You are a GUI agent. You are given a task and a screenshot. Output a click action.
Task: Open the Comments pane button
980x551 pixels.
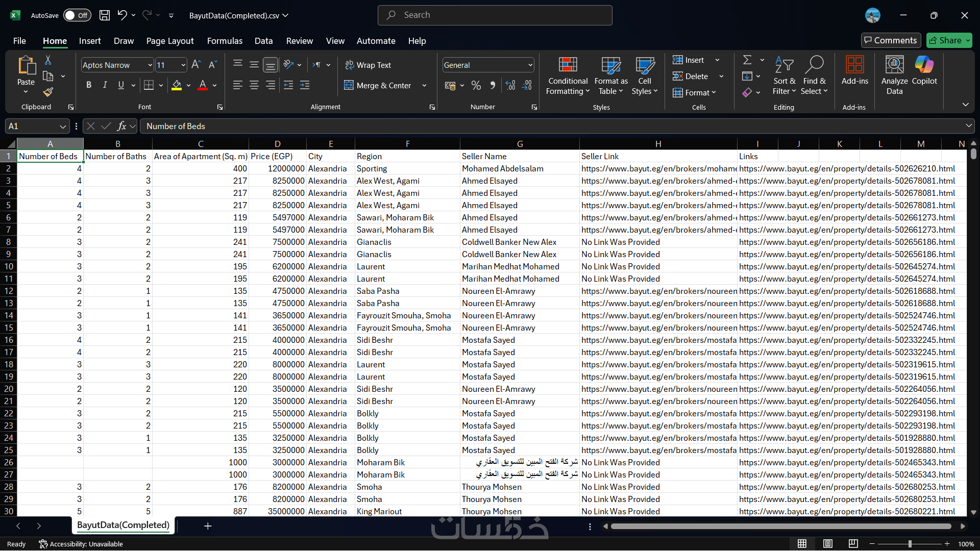tap(891, 40)
